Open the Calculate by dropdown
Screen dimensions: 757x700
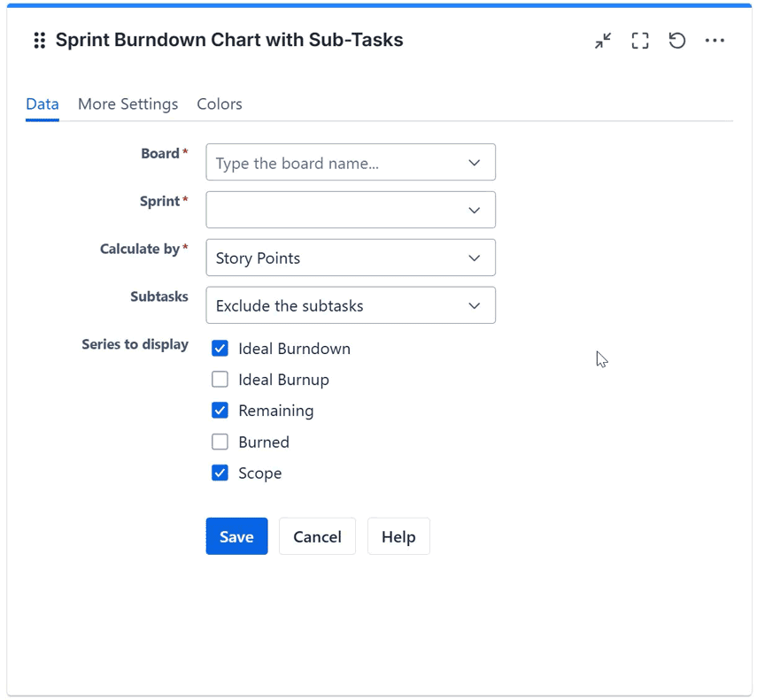coord(350,258)
